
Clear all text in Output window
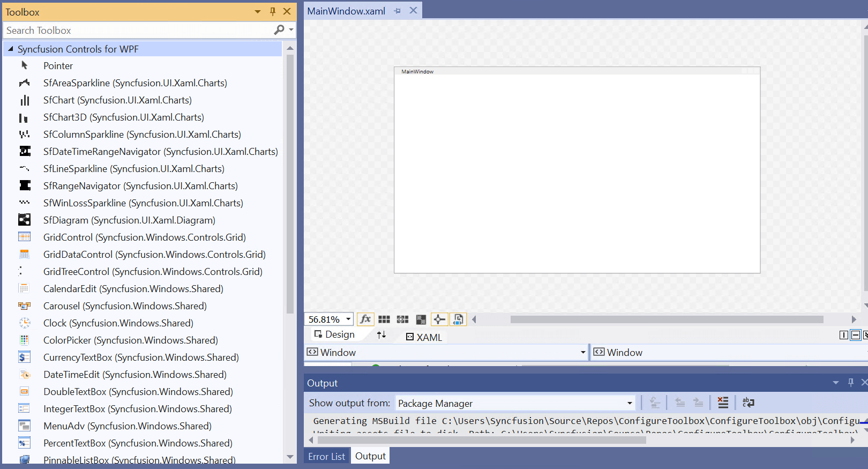click(723, 403)
